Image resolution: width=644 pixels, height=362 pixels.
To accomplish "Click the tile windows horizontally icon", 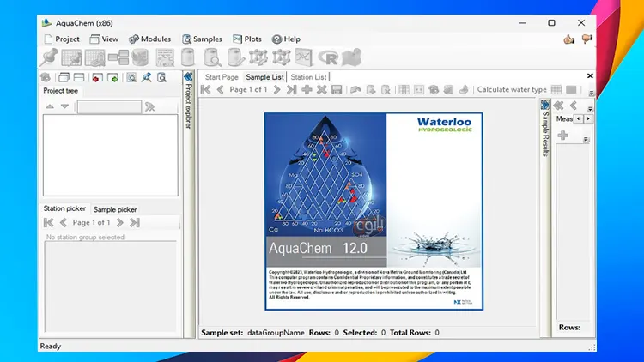I will point(79,77).
